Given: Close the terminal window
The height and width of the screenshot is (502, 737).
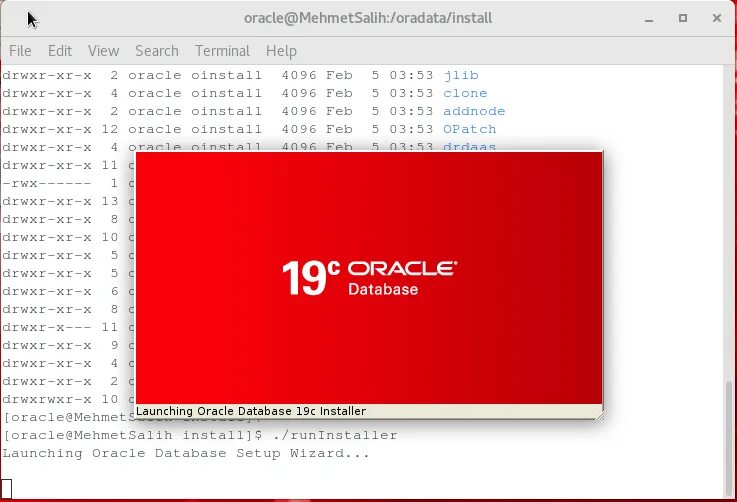Looking at the screenshot, I should tap(717, 18).
